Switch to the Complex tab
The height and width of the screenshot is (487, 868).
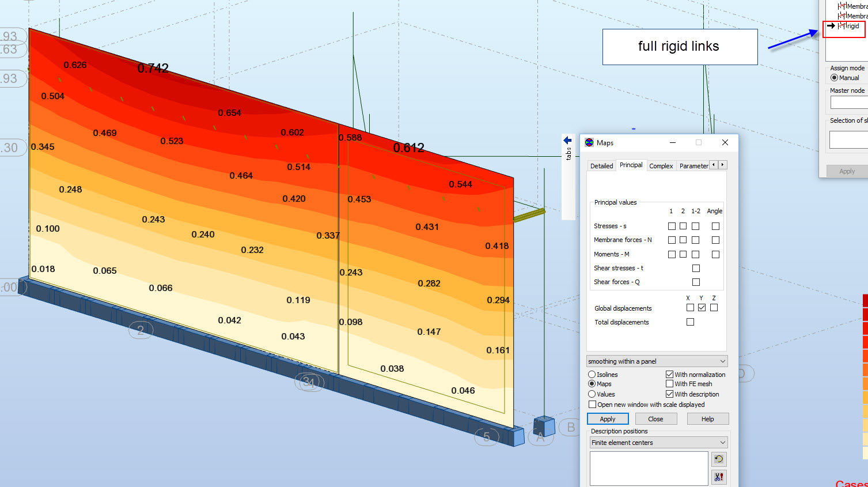coord(661,165)
